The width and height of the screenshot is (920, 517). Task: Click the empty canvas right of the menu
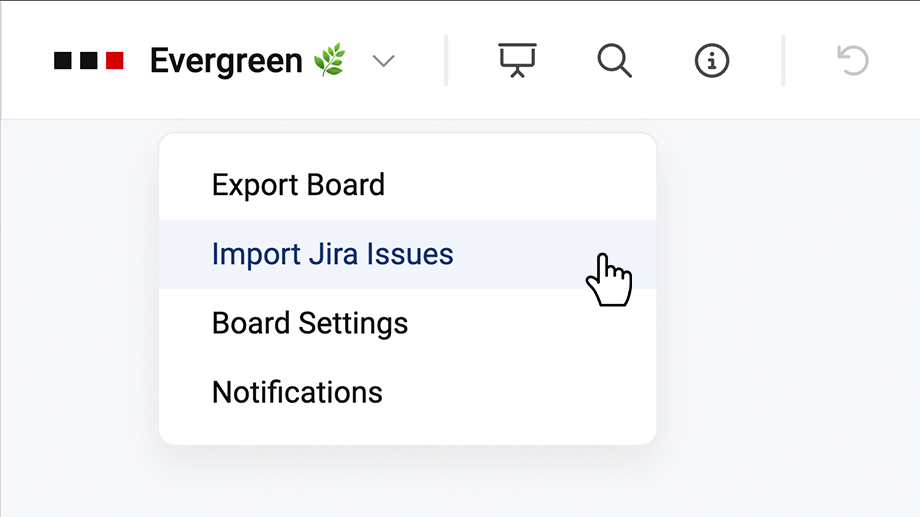coord(790,300)
